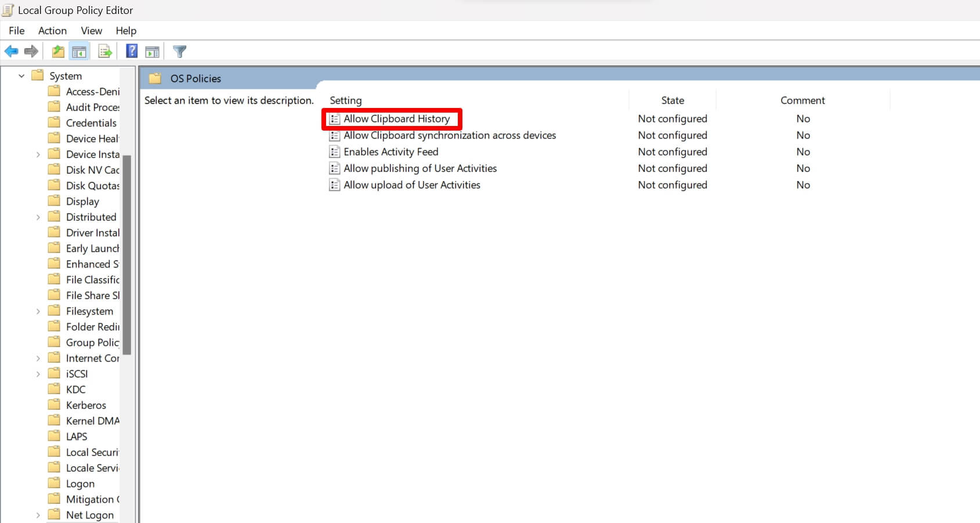Collapse the System tree node
The width and height of the screenshot is (980, 523).
[21, 76]
